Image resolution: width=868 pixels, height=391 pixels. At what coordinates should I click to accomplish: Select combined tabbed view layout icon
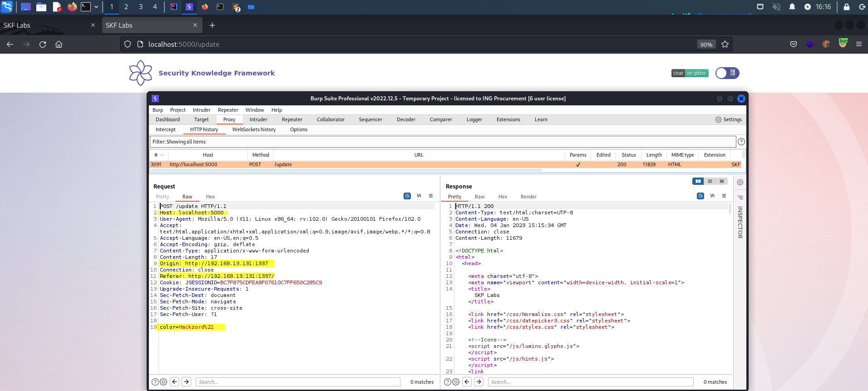722,181
